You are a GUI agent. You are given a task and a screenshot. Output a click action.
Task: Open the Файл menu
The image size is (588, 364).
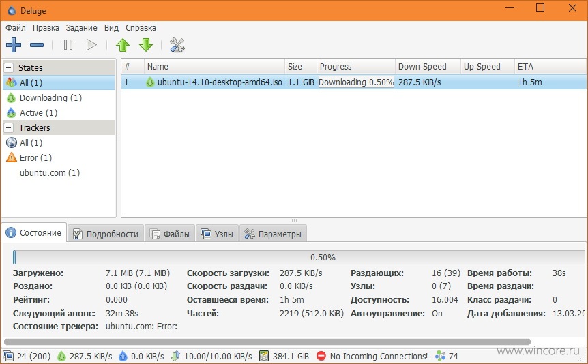[16, 28]
